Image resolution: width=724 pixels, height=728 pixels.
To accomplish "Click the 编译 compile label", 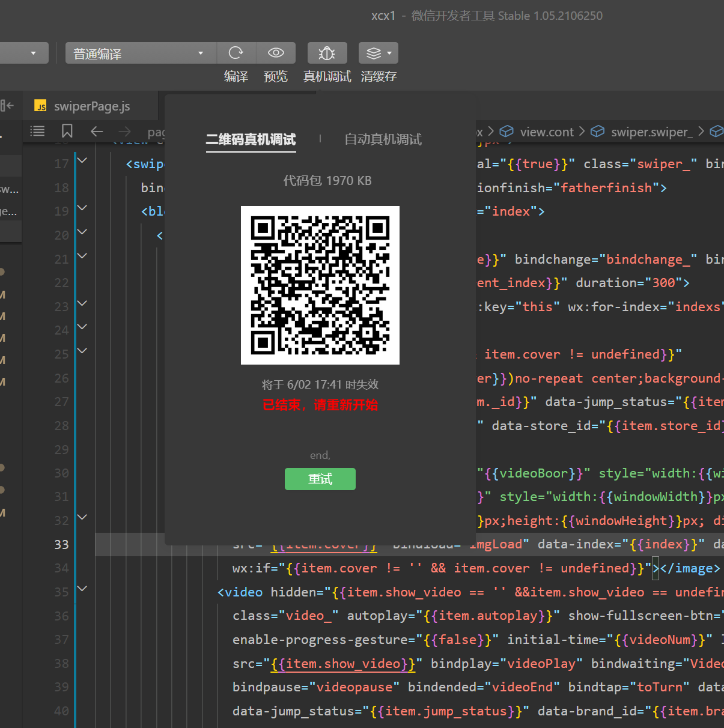I will tap(236, 76).
